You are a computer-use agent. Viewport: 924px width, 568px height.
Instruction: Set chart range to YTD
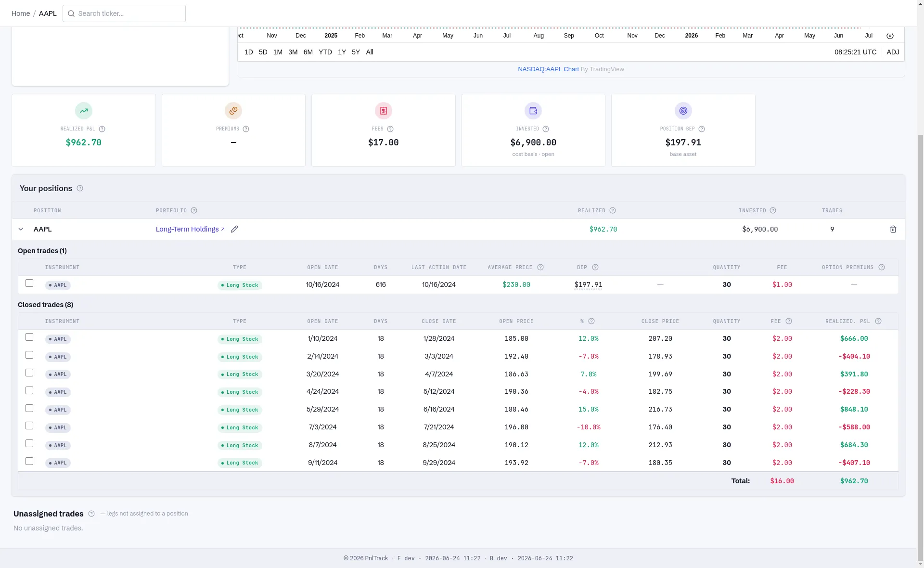325,52
